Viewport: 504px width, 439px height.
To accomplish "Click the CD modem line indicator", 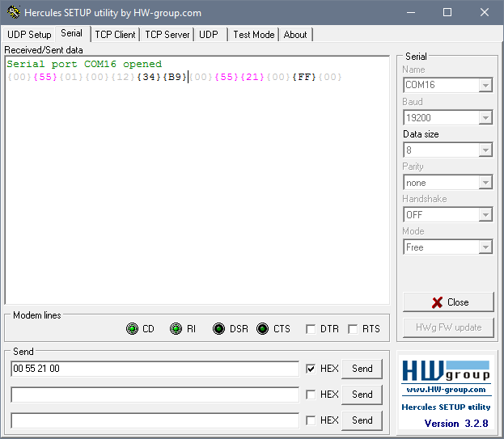I will point(132,329).
